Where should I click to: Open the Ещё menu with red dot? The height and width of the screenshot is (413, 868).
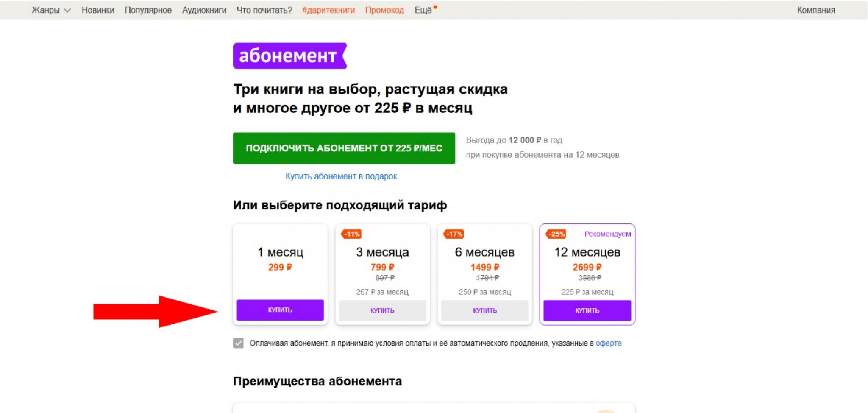pyautogui.click(x=425, y=10)
